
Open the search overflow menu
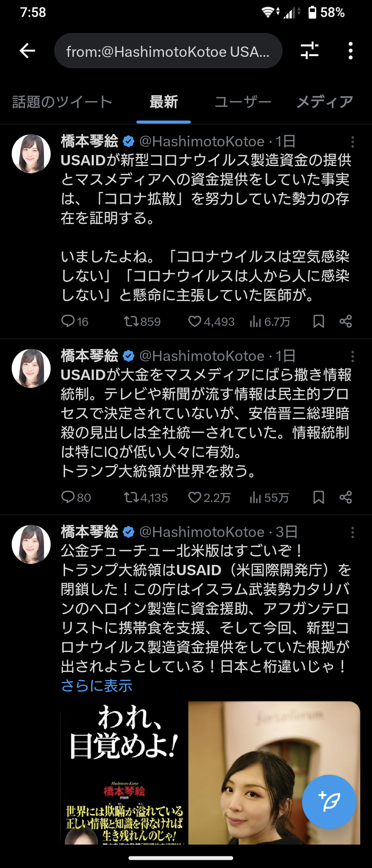pyautogui.click(x=350, y=51)
